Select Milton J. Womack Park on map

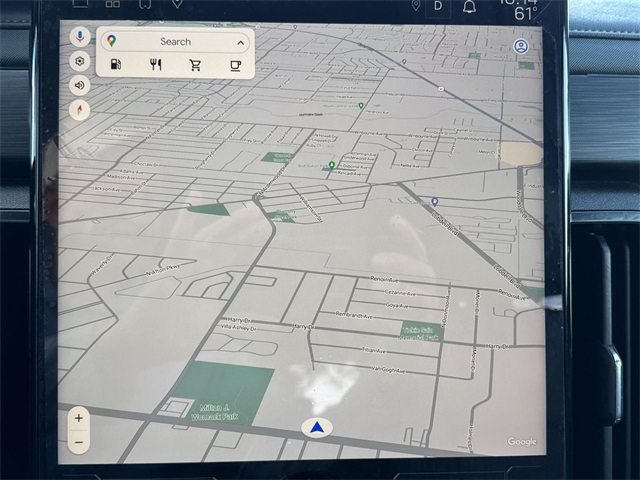pyautogui.click(x=217, y=395)
